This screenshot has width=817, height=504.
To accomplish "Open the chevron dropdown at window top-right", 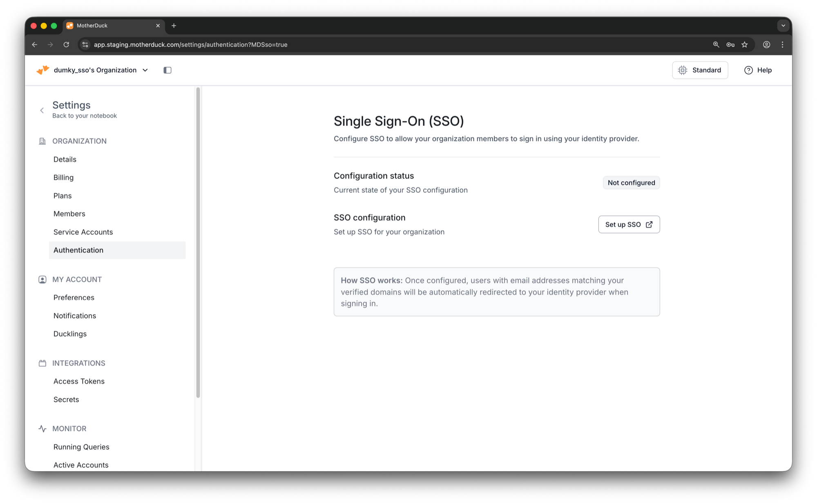I will [x=784, y=25].
